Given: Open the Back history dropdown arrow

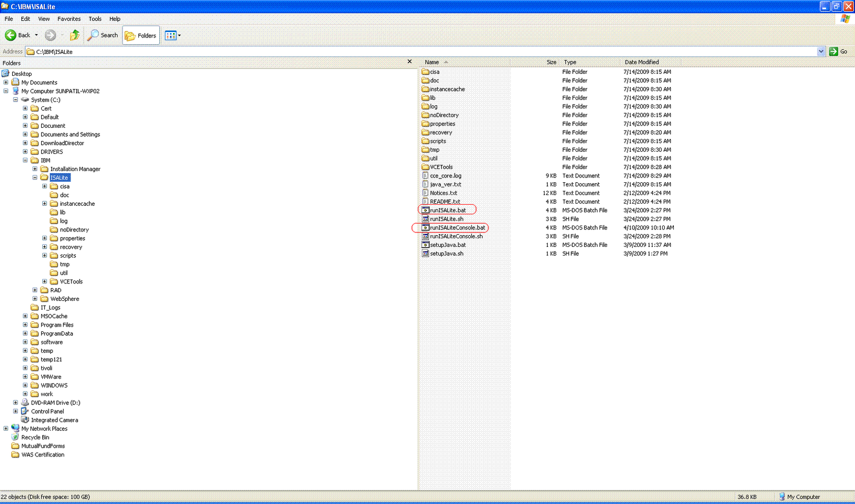Looking at the screenshot, I should tap(36, 35).
